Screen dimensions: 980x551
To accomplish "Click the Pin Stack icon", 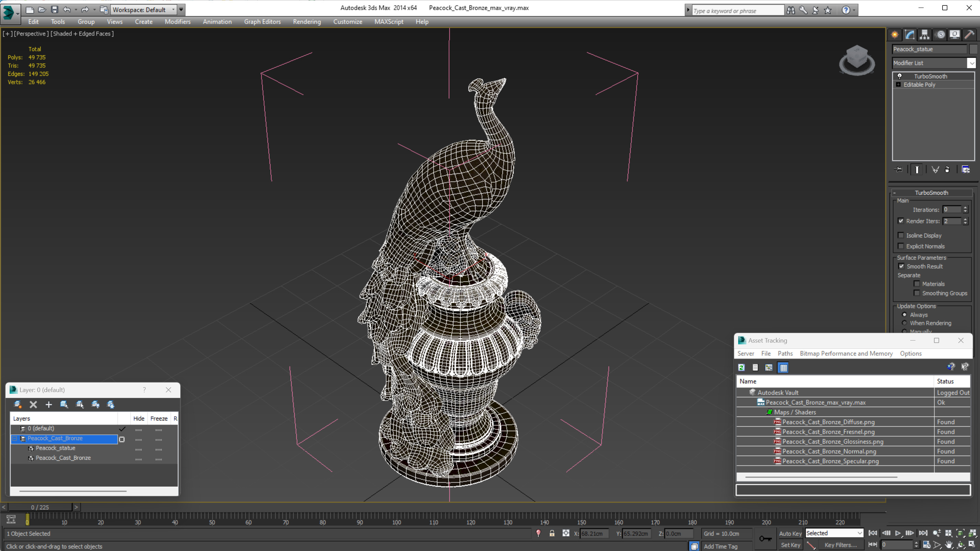I will (899, 169).
